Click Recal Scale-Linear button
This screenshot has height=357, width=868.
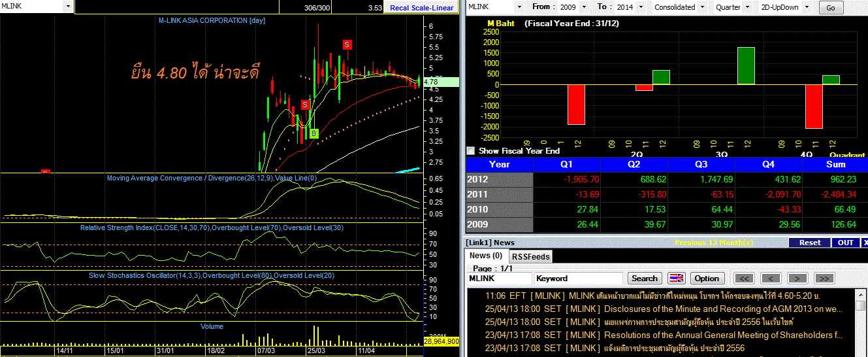point(421,8)
